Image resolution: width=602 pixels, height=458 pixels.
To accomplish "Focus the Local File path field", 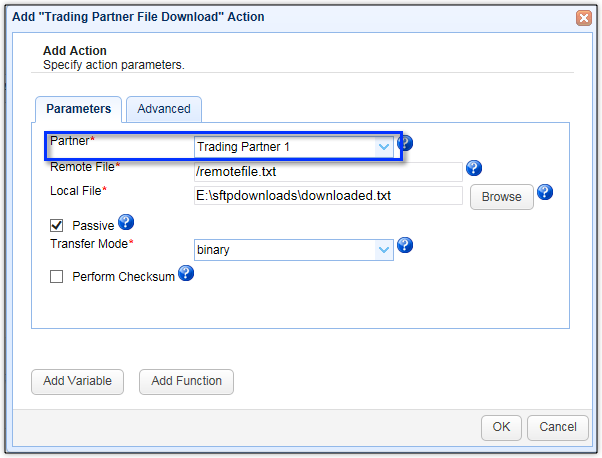I will pos(327,196).
